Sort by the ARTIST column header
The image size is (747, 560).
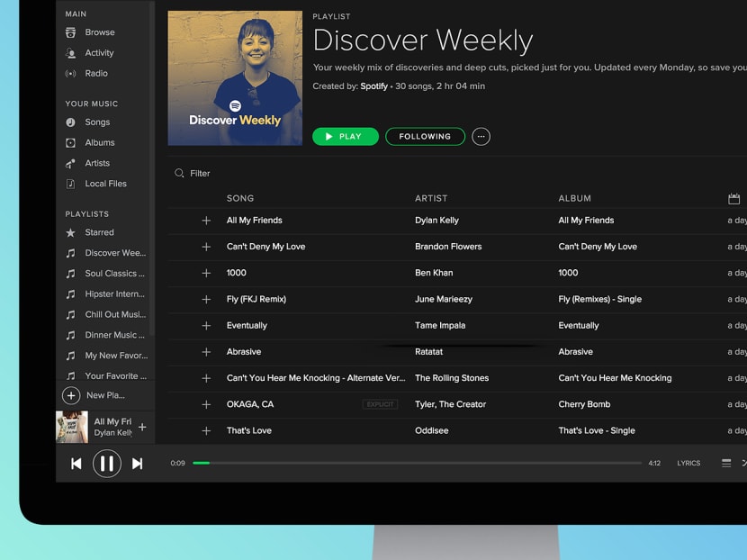431,198
